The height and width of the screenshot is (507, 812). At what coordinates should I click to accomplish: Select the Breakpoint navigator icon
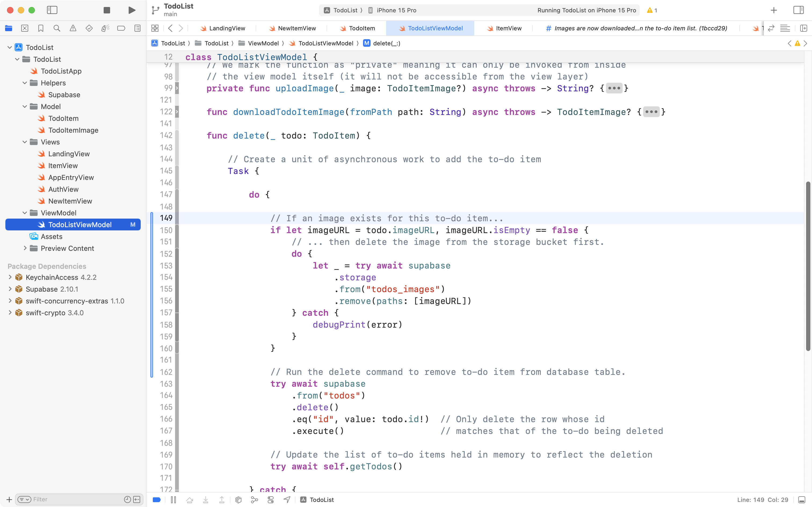[121, 28]
